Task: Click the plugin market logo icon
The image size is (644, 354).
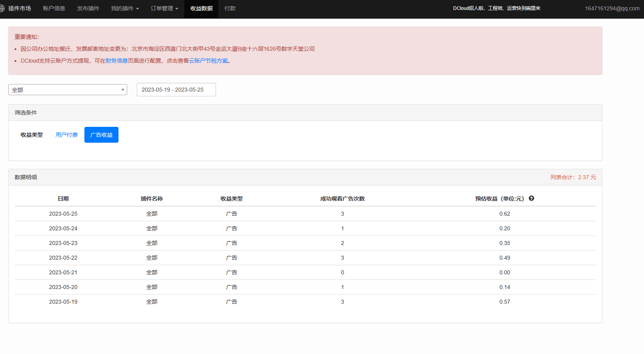Action: click(2, 8)
